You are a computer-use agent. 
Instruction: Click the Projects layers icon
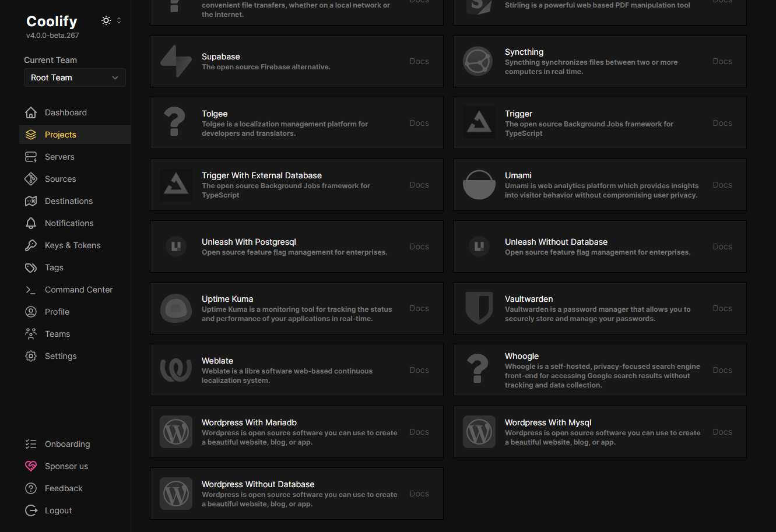coord(31,135)
